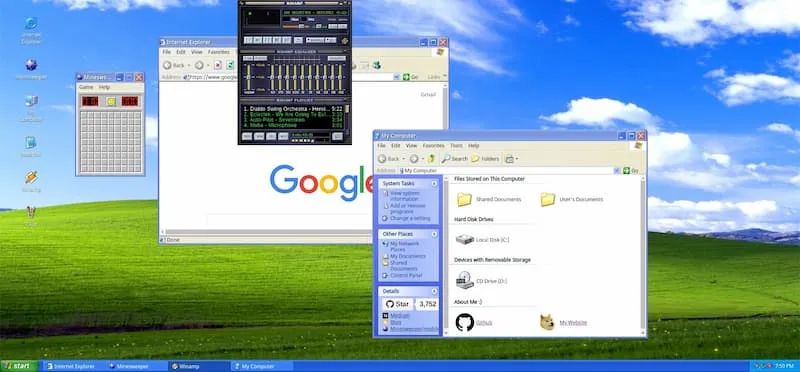800x372 pixels.
Task: Click the Minesweeper smiley face
Action: (111, 101)
